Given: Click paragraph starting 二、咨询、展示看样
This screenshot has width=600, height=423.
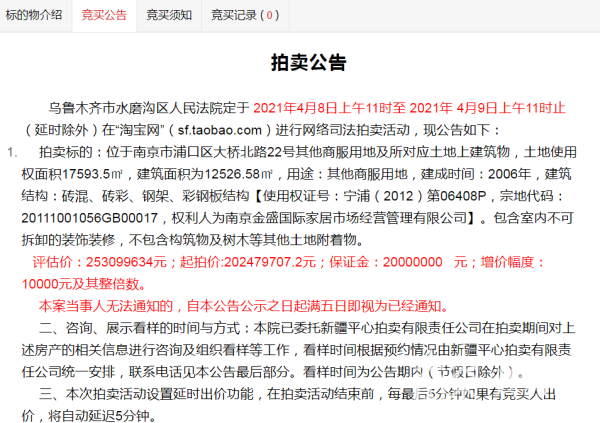Looking at the screenshot, I should coord(298,350).
